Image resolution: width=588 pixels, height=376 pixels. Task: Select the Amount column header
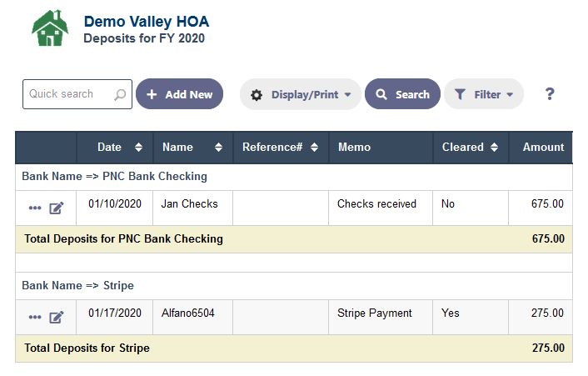click(x=543, y=147)
